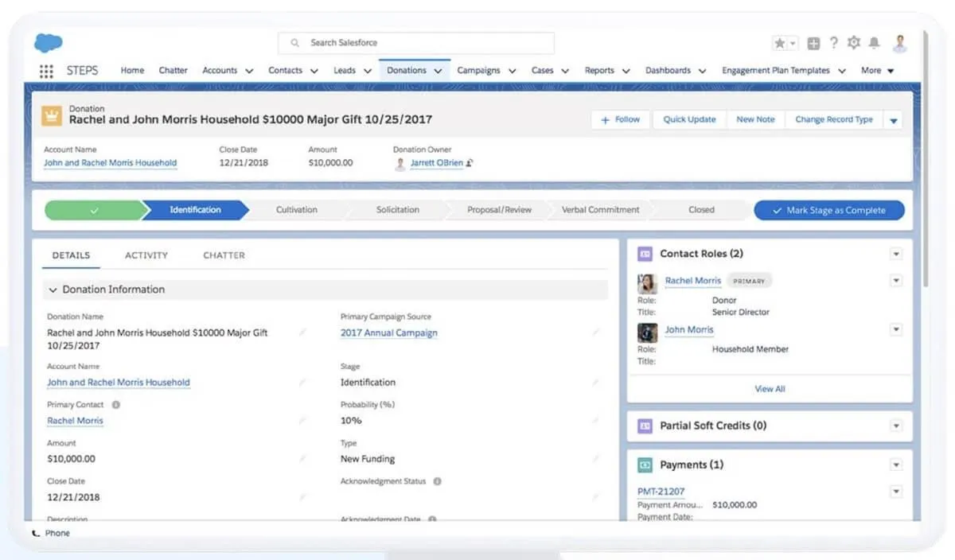Open the 2017 Annual Campaign link

pyautogui.click(x=389, y=333)
